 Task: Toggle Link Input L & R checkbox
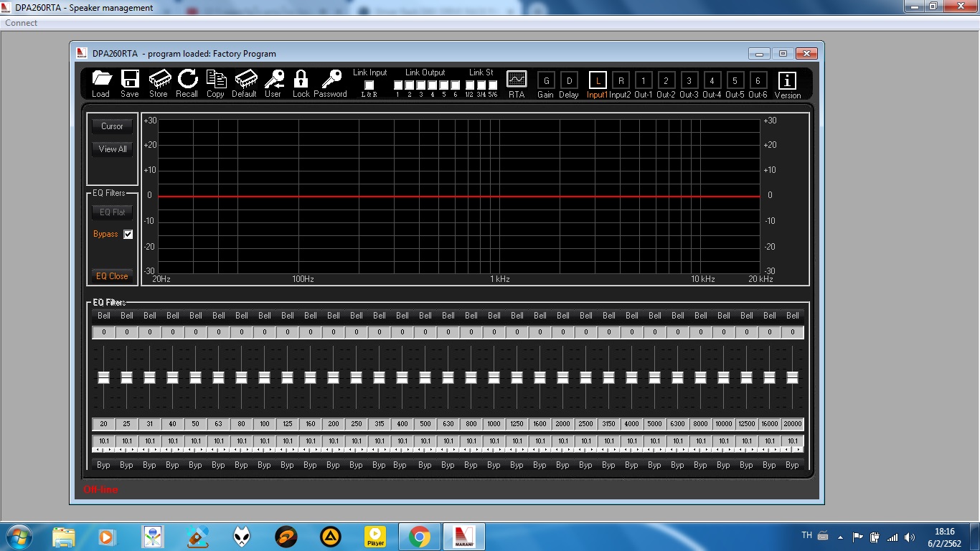point(369,85)
